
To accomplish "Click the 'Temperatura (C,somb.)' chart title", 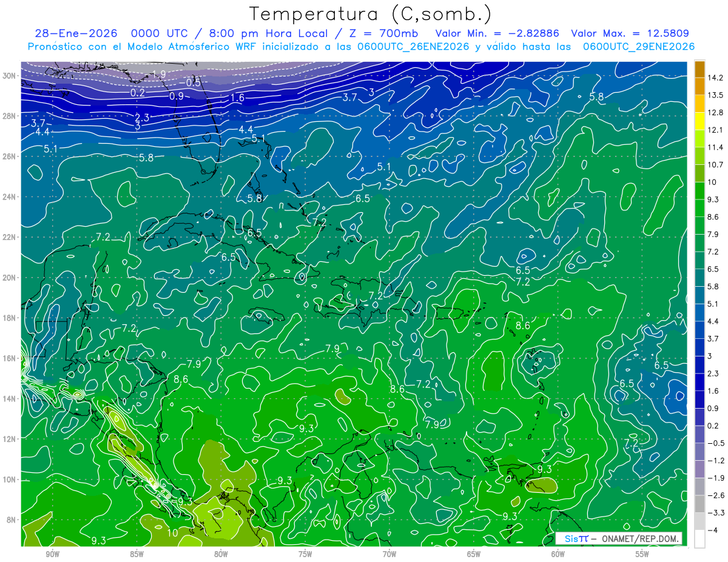I will pos(371,14).
